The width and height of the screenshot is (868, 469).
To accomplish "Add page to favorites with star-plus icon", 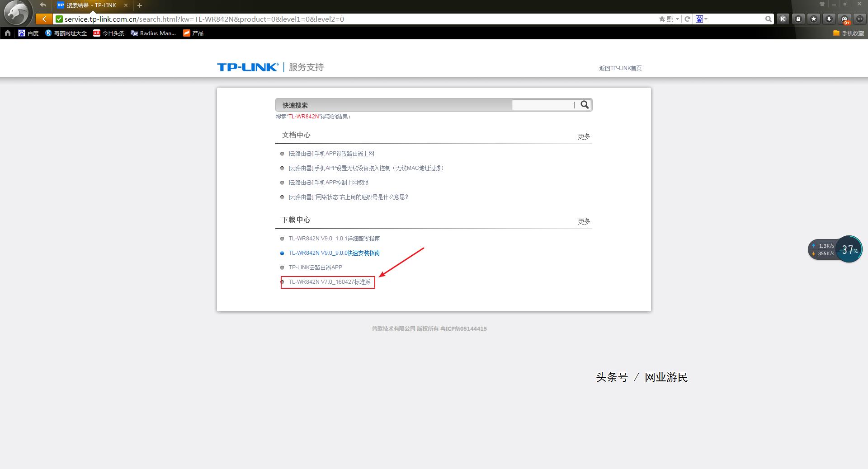I will (662, 19).
